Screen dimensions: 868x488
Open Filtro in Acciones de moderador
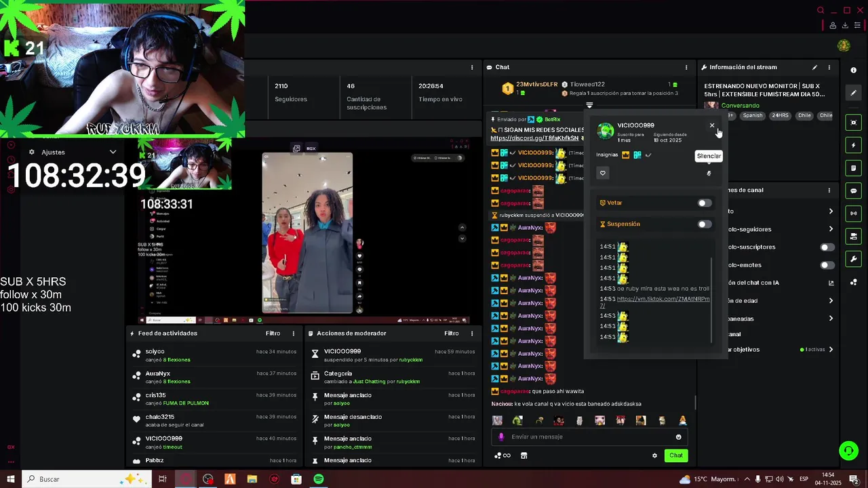point(452,333)
